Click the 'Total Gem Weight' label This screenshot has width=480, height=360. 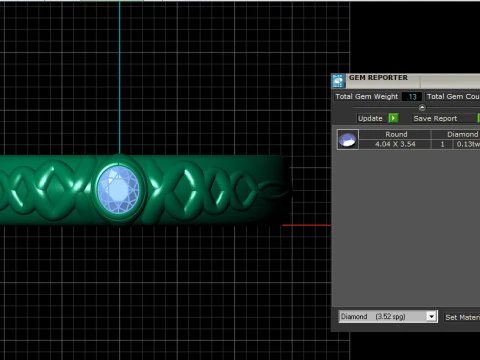(367, 97)
